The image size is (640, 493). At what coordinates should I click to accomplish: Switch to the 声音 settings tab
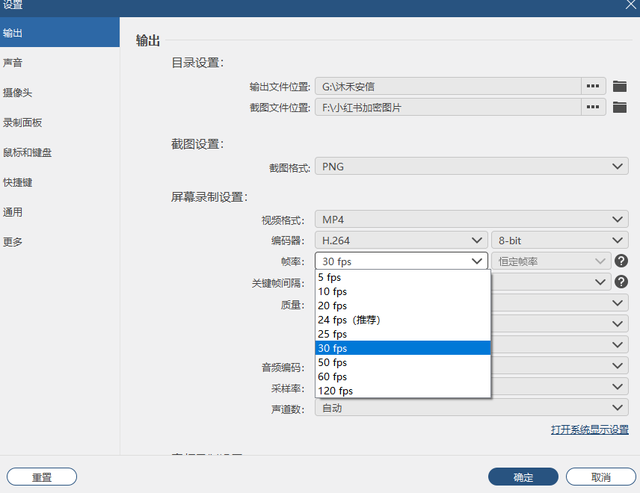[60, 62]
